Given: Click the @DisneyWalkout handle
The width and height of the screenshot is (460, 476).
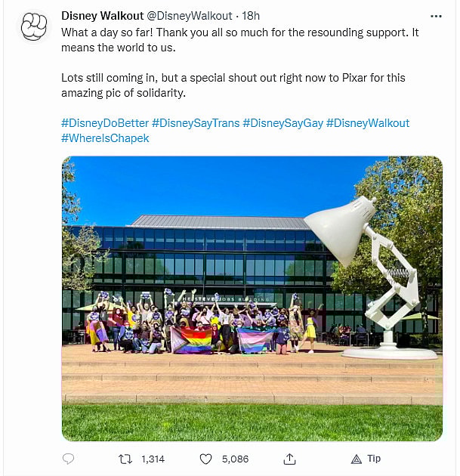Looking at the screenshot, I should [189, 15].
